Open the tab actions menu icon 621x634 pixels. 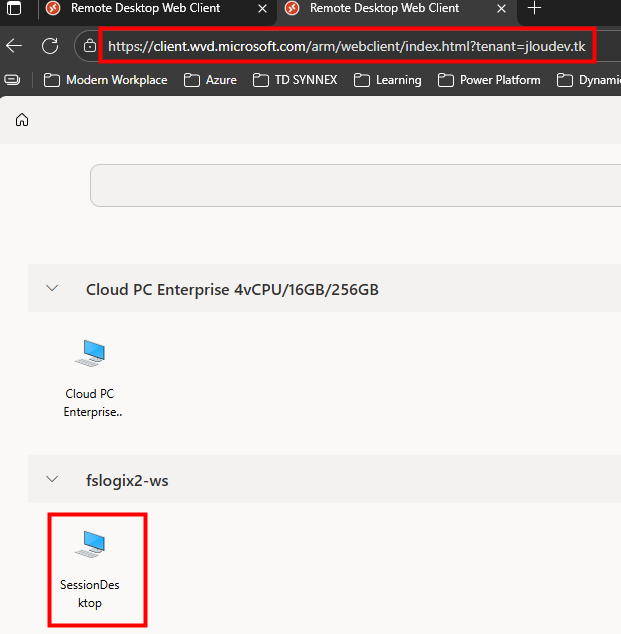(x=14, y=8)
